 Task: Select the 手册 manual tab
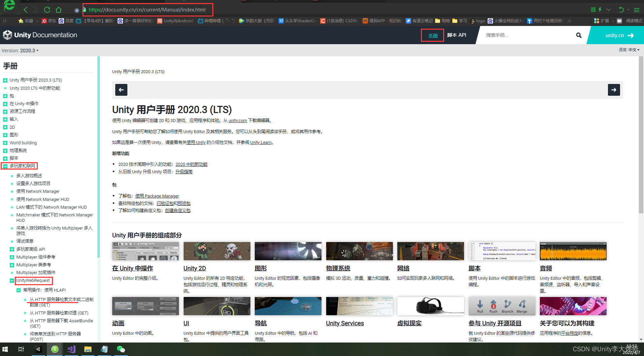click(433, 35)
